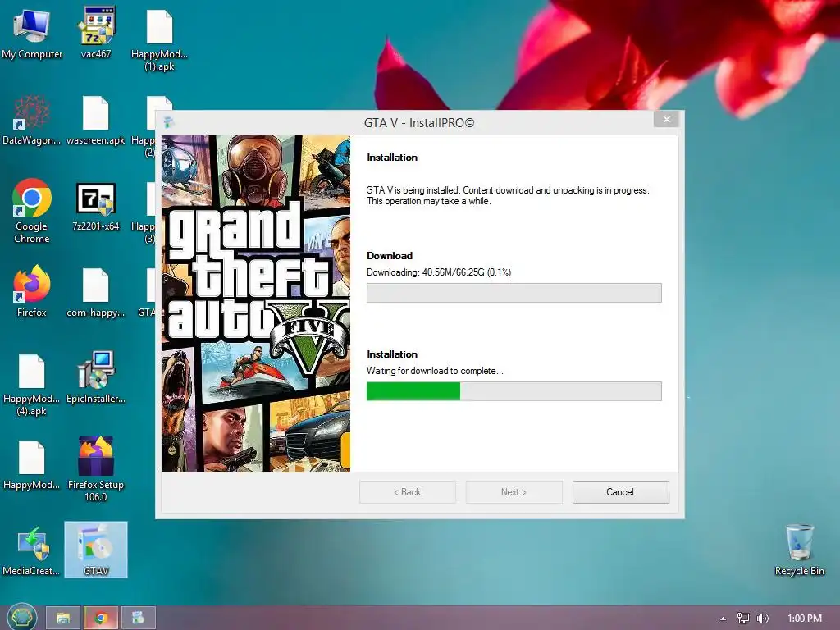Click the 'GTA V - InstallPRO©' window title
840x630 pixels.
pyautogui.click(x=419, y=123)
